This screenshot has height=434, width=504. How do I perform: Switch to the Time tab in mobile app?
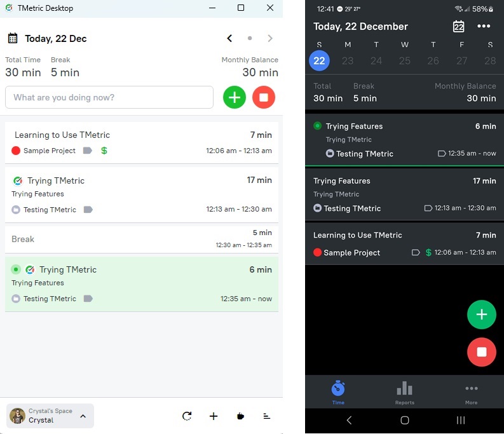point(338,392)
